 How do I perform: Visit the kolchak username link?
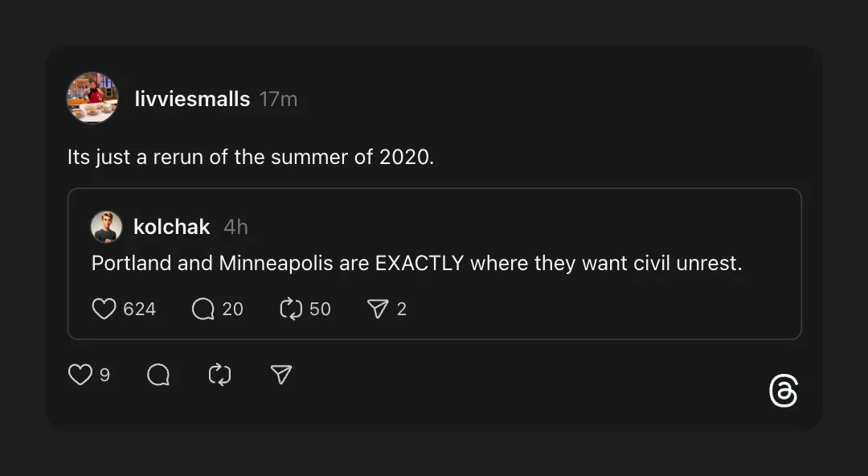[171, 228]
